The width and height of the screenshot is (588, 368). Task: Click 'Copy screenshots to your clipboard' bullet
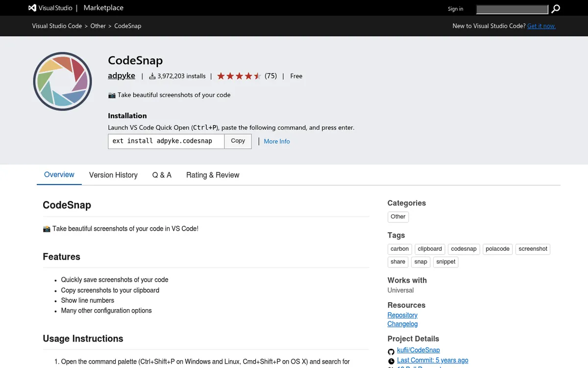110,290
